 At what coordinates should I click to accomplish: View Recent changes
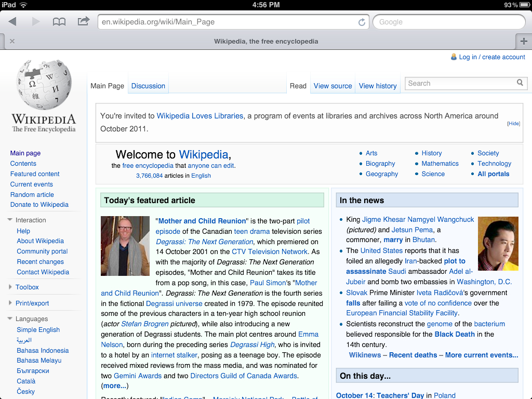pos(41,262)
